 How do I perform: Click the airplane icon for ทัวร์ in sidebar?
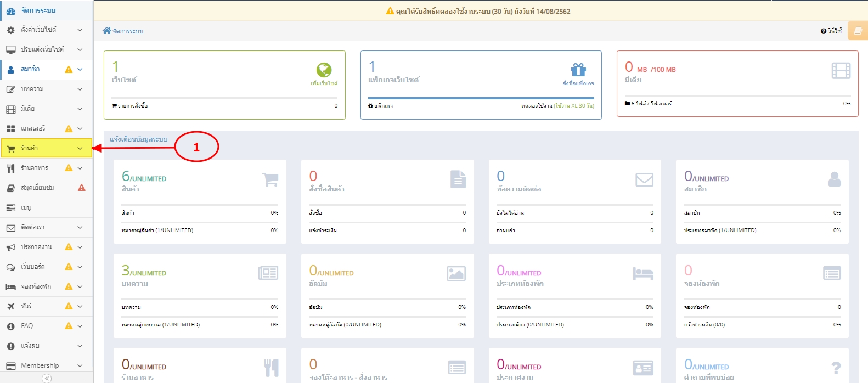pos(10,306)
